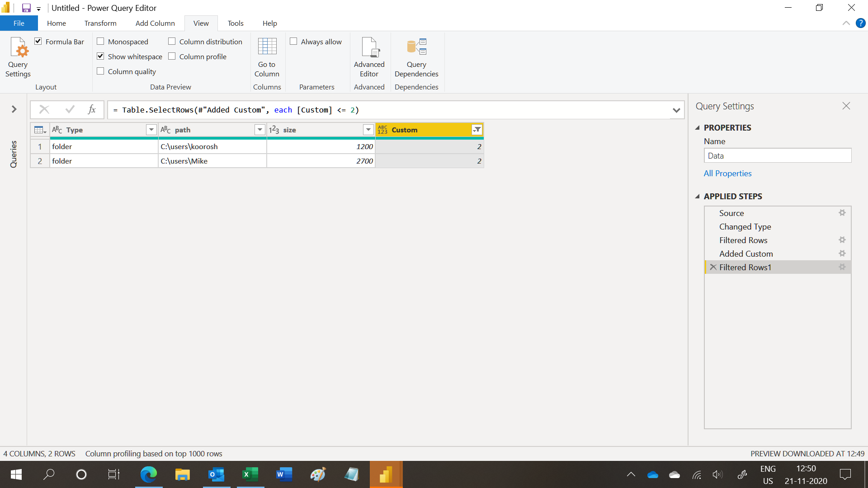Uncheck the Formula Bar checkbox
The image size is (868, 488).
pos(38,41)
